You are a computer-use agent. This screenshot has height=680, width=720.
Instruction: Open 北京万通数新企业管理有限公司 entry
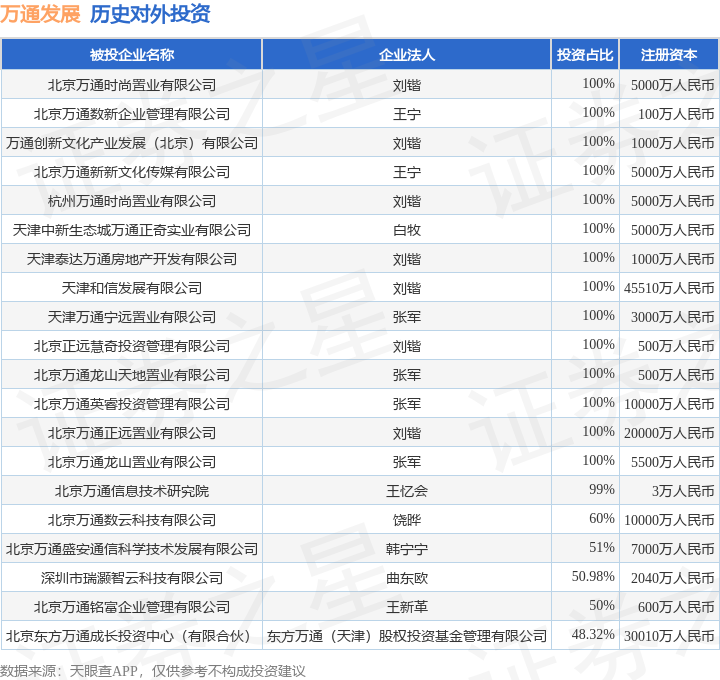132,114
